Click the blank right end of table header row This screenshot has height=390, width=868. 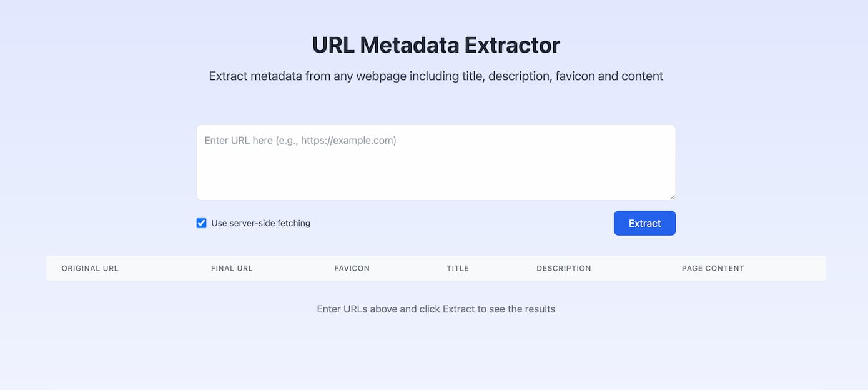799,268
